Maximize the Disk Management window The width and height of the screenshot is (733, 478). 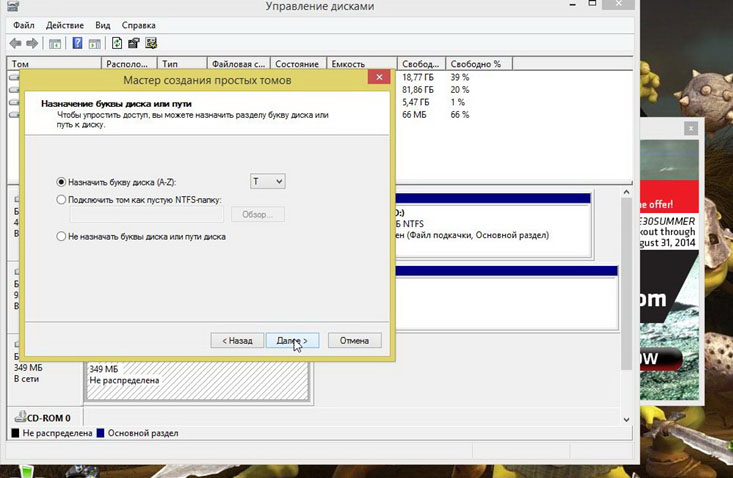592,4
